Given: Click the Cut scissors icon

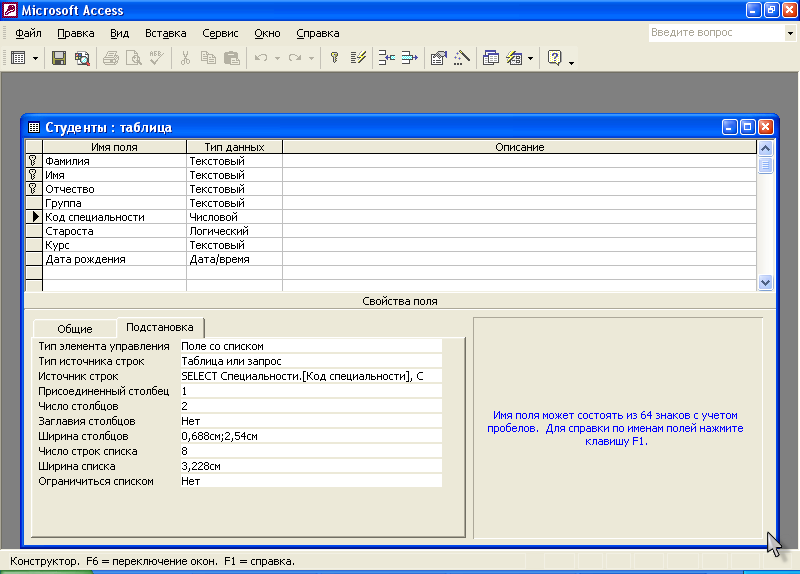Looking at the screenshot, I should pyautogui.click(x=185, y=58).
